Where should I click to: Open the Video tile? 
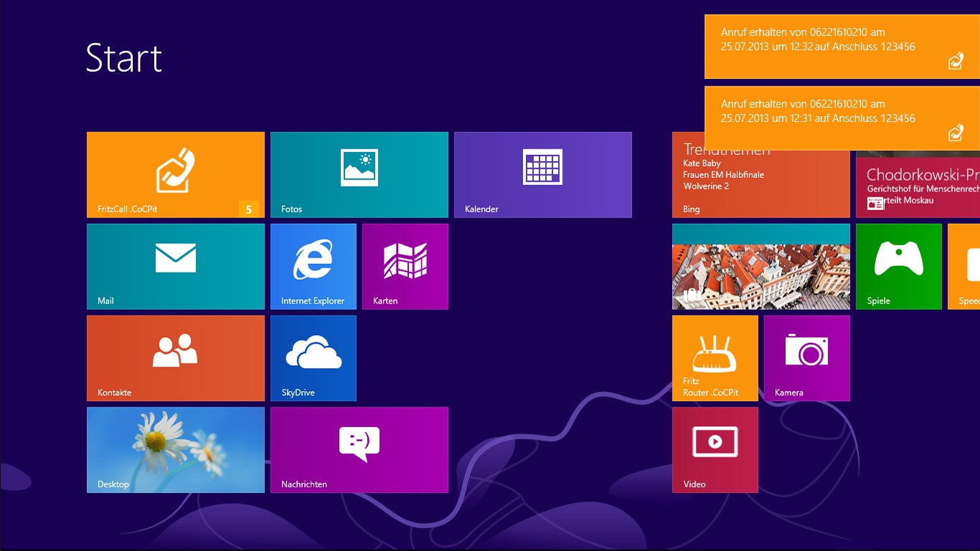pos(715,451)
